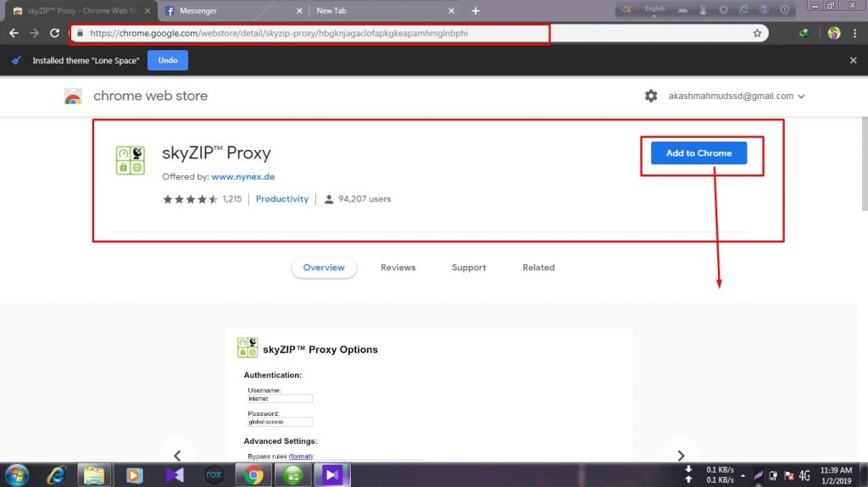The height and width of the screenshot is (487, 868).
Task: Open the Chrome three-dot menu
Action: coord(854,33)
